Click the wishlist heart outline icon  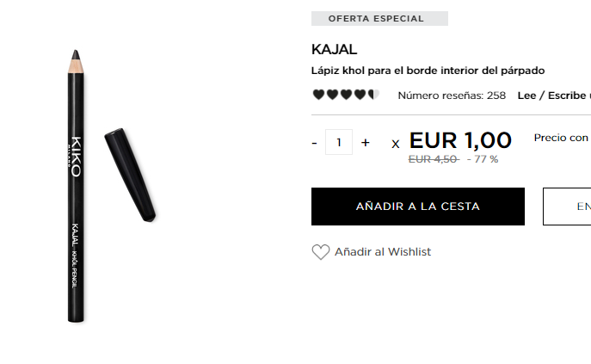321,252
